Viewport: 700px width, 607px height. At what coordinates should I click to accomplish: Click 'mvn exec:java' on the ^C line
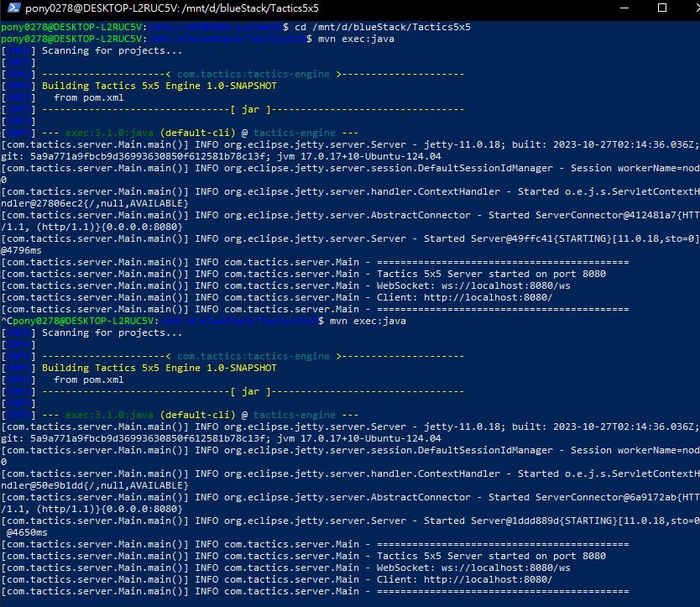368,322
